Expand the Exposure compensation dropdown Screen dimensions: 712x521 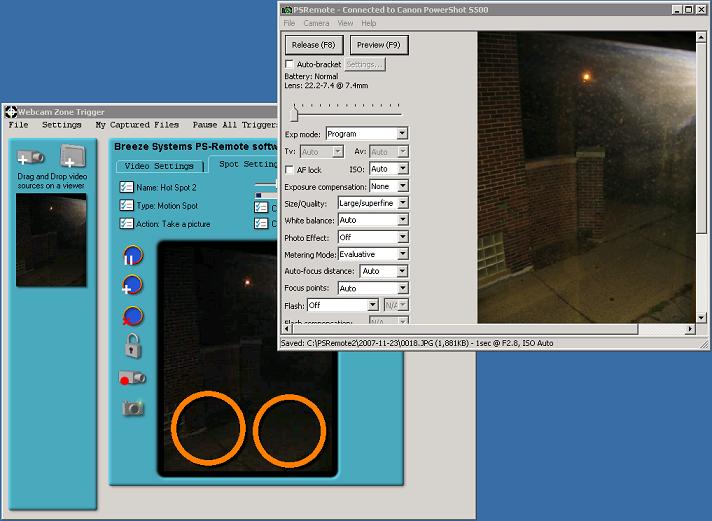click(389, 186)
